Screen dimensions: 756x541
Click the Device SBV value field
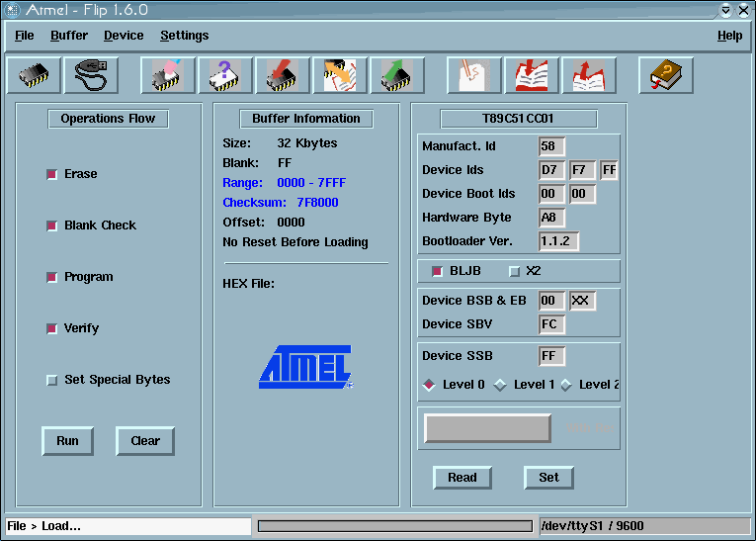(x=551, y=324)
